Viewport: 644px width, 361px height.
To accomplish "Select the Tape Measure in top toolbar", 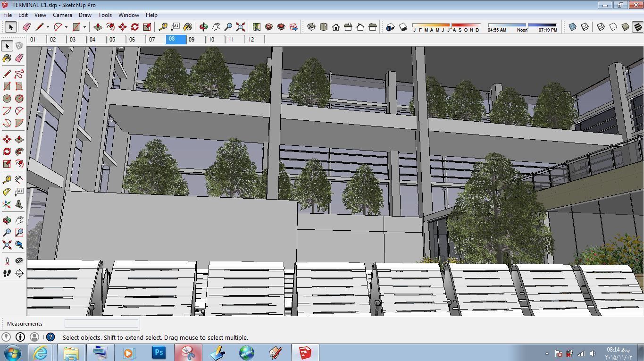I will pyautogui.click(x=163, y=27).
